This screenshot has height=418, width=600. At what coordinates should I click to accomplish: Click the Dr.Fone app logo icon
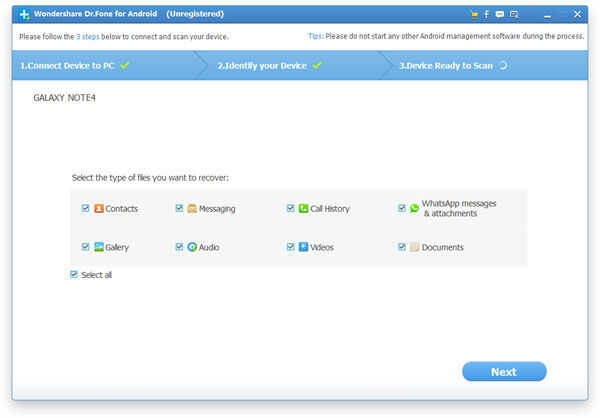(x=24, y=14)
